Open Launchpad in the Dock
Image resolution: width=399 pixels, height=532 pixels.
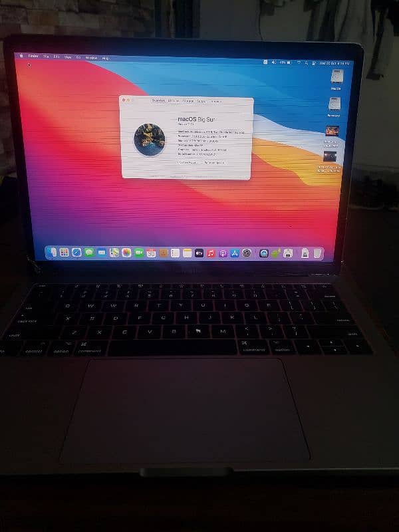(64, 252)
